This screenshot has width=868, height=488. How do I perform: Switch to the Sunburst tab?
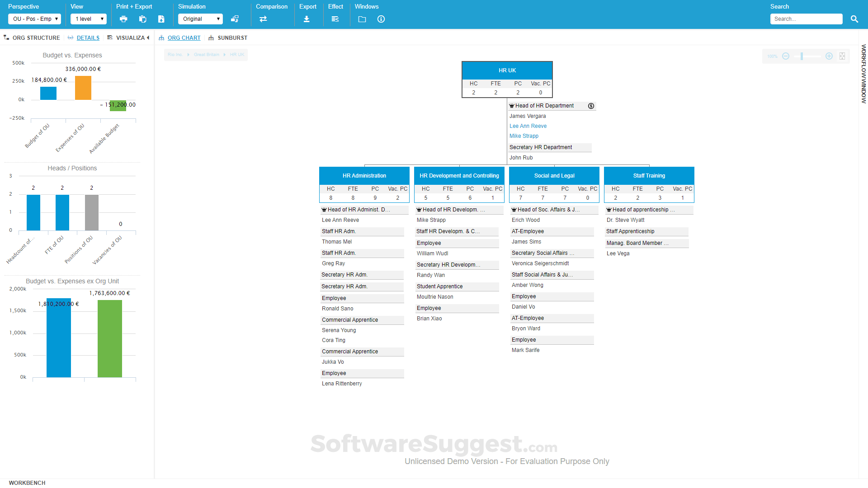232,38
